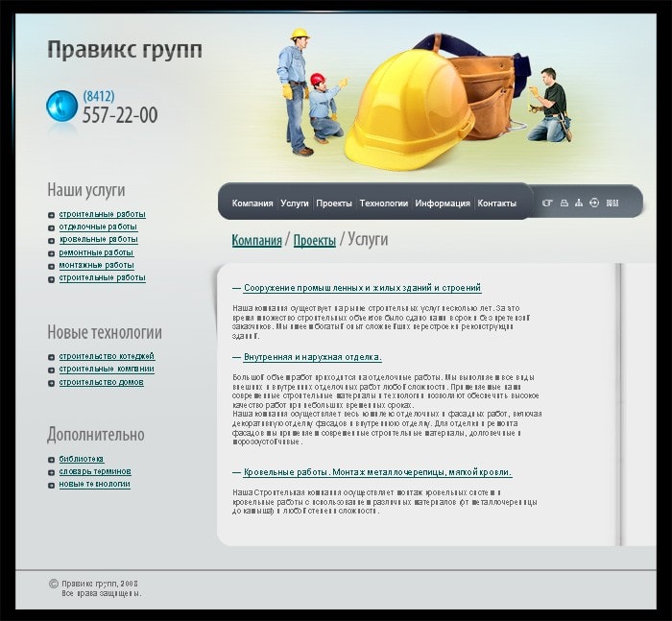The image size is (672, 621).
Task: Select Проекты in the navigation bar
Action: tap(334, 203)
